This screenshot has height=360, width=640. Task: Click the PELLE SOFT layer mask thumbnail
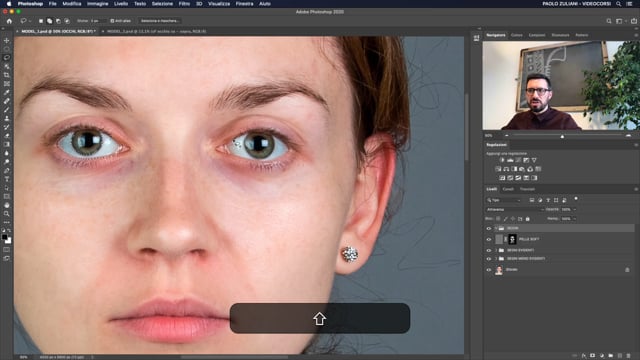pos(512,239)
